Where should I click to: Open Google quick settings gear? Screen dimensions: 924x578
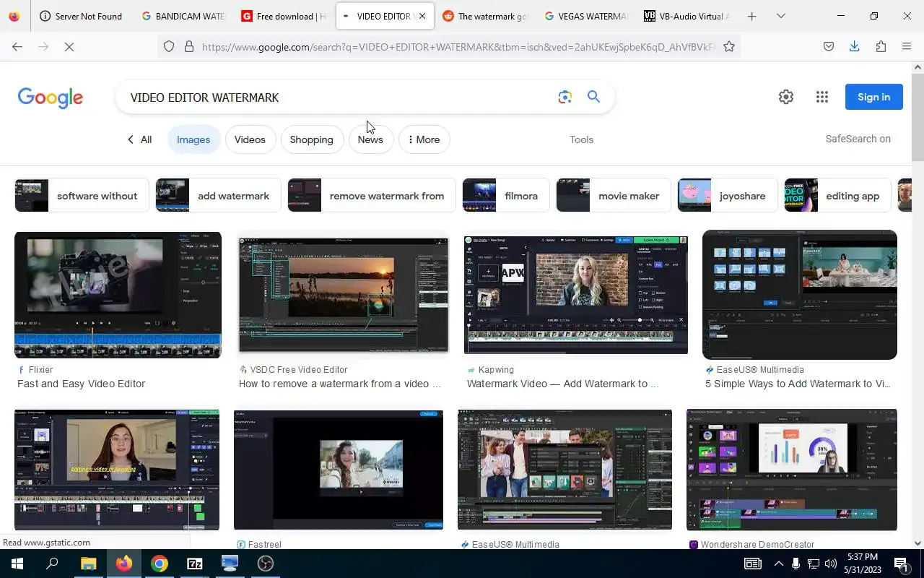click(x=786, y=97)
